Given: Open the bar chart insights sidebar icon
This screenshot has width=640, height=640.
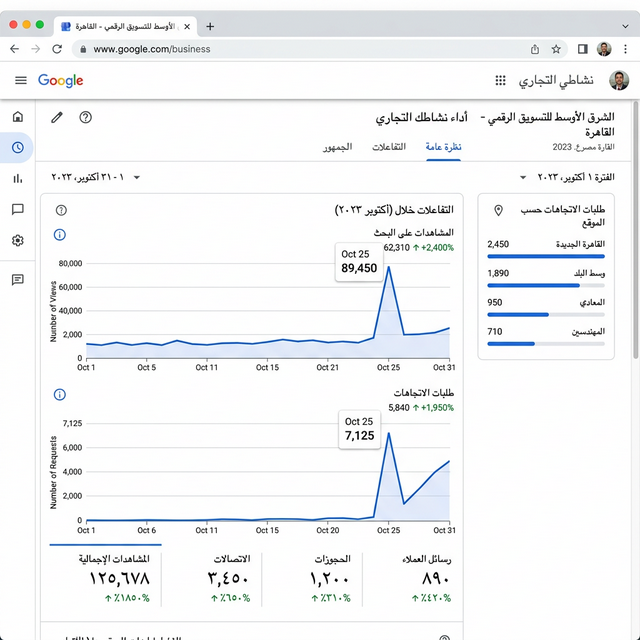Looking at the screenshot, I should click(18, 179).
